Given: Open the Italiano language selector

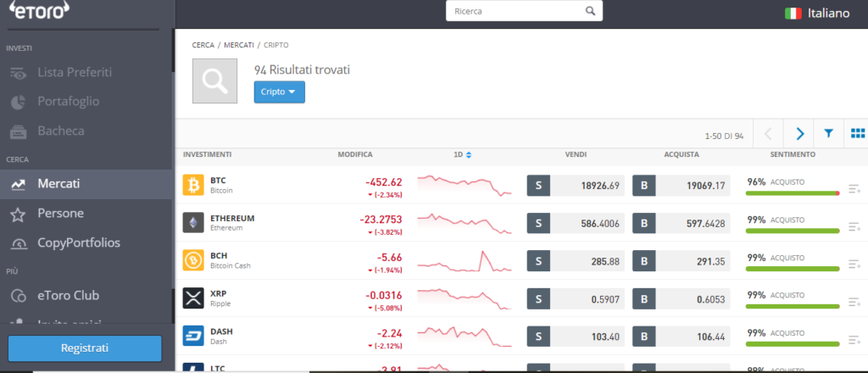Looking at the screenshot, I should point(817,14).
